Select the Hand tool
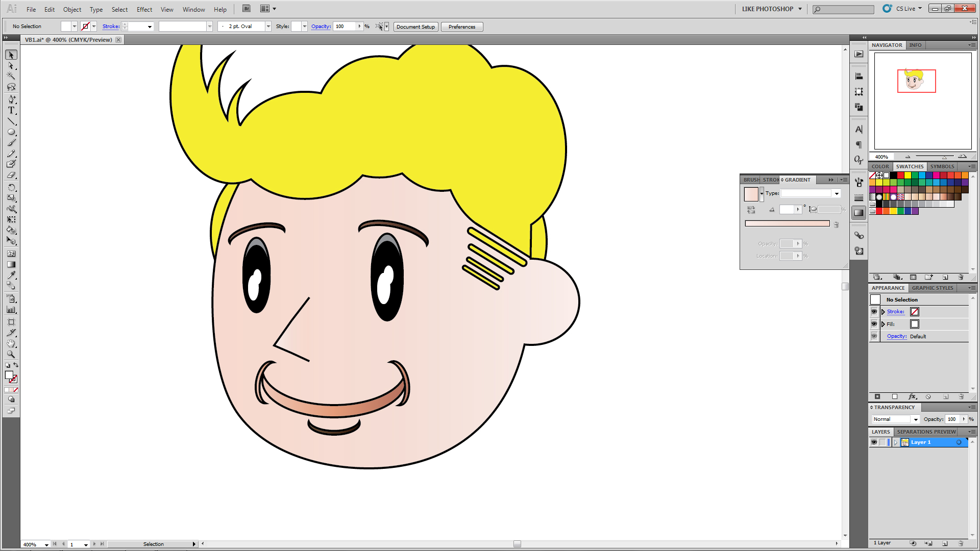The height and width of the screenshot is (551, 980). (x=11, y=343)
